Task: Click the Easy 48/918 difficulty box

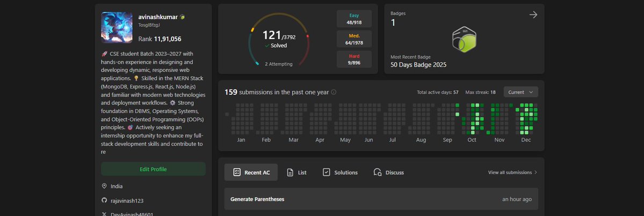Action: pyautogui.click(x=354, y=18)
